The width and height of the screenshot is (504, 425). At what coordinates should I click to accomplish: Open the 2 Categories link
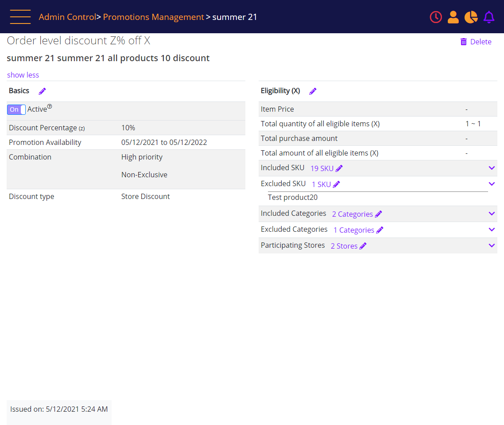point(352,214)
